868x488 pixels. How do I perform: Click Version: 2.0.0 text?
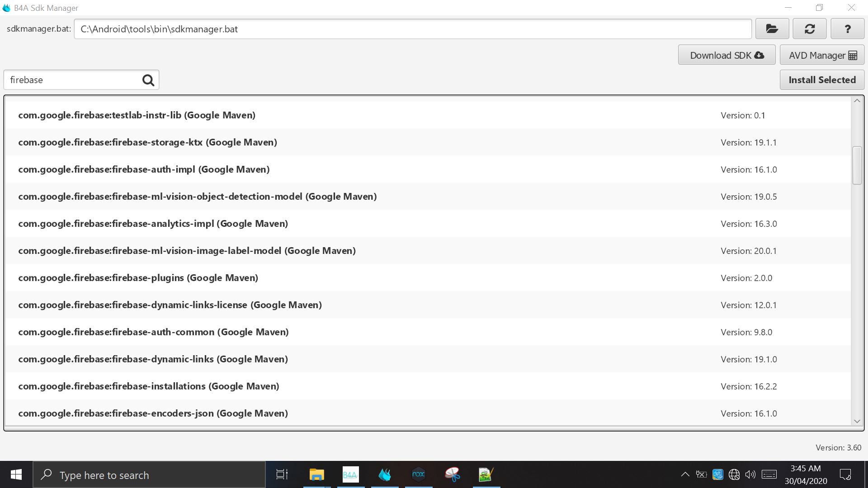746,278
